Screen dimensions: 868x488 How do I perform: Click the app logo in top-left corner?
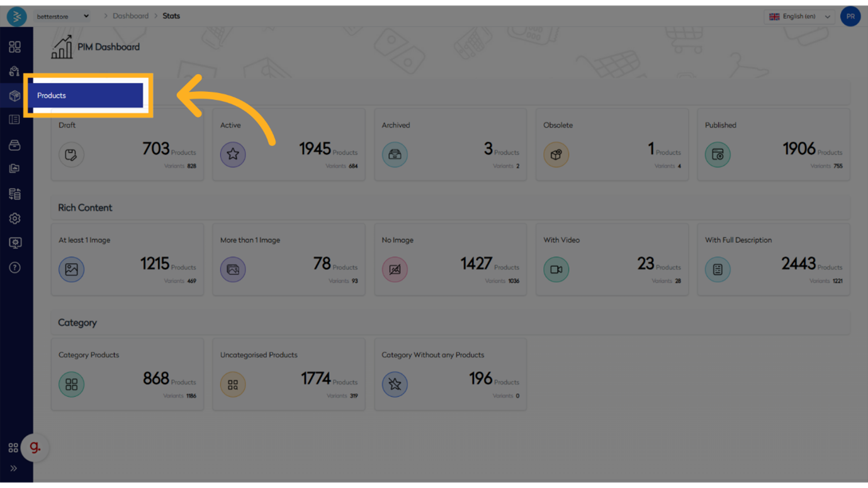[16, 16]
